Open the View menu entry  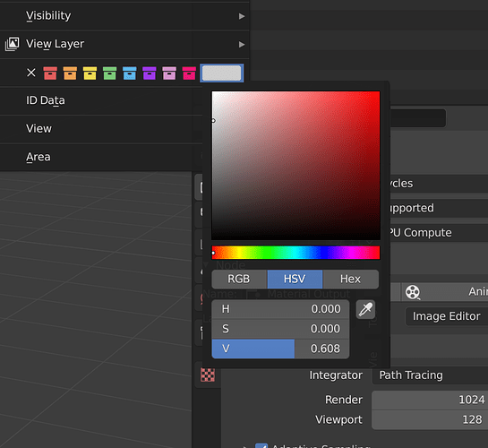tap(101, 129)
